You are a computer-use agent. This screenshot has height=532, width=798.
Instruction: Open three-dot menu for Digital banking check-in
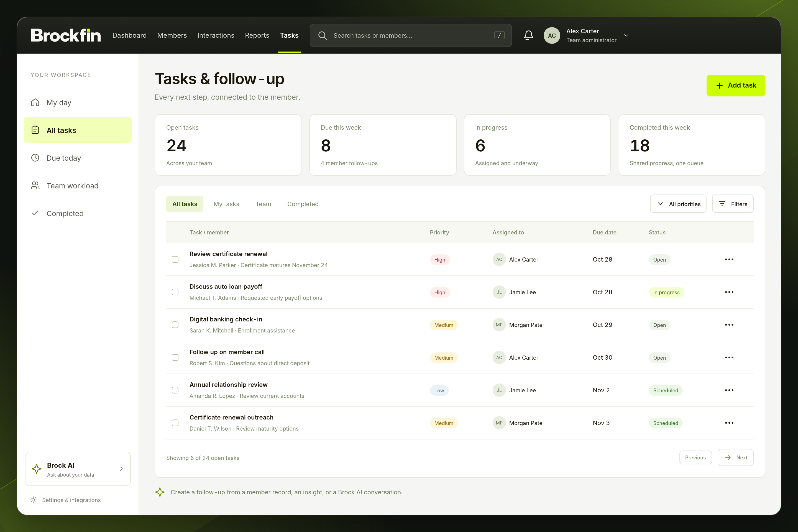point(729,325)
